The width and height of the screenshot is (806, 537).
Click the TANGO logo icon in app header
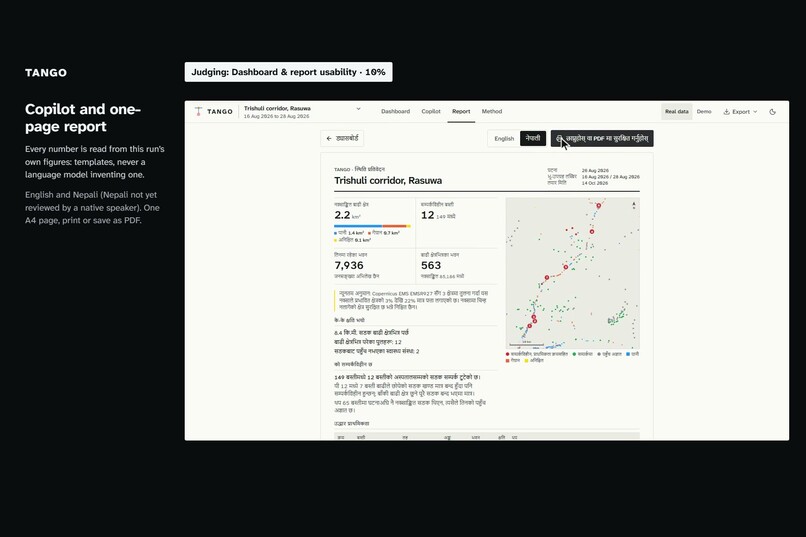(198, 111)
